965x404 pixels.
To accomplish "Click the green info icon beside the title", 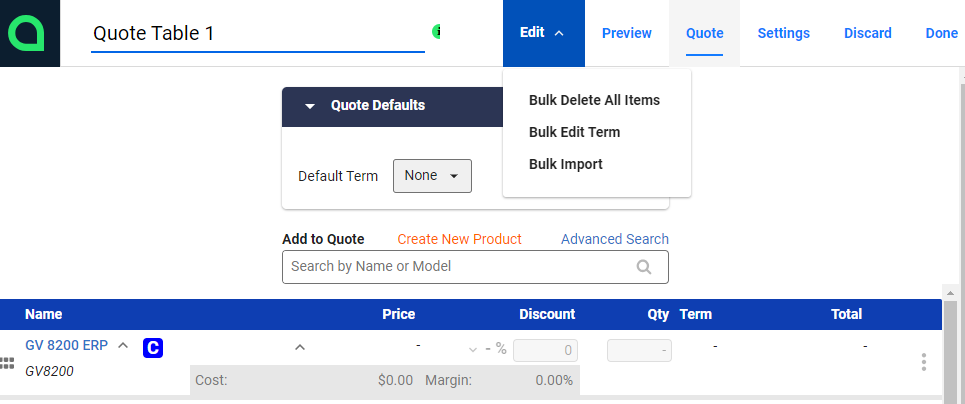I will 436,31.
